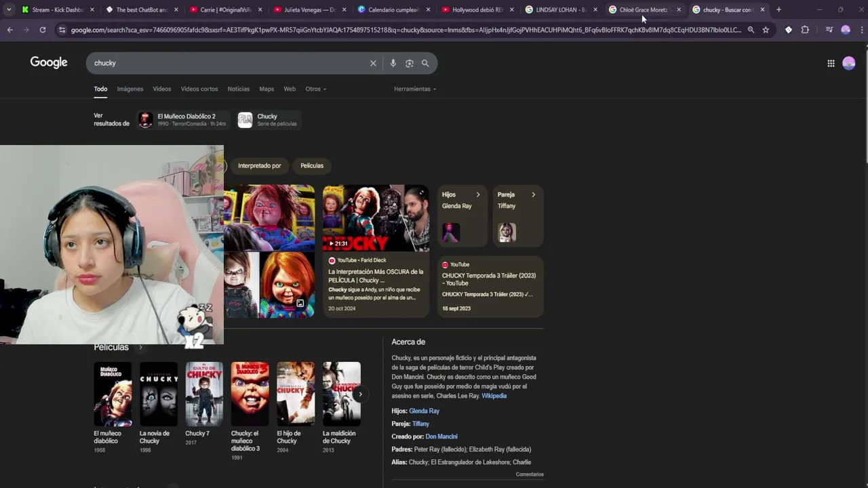The image size is (868, 488).
Task: Open El hijo de Chucky poster
Action: point(296,393)
